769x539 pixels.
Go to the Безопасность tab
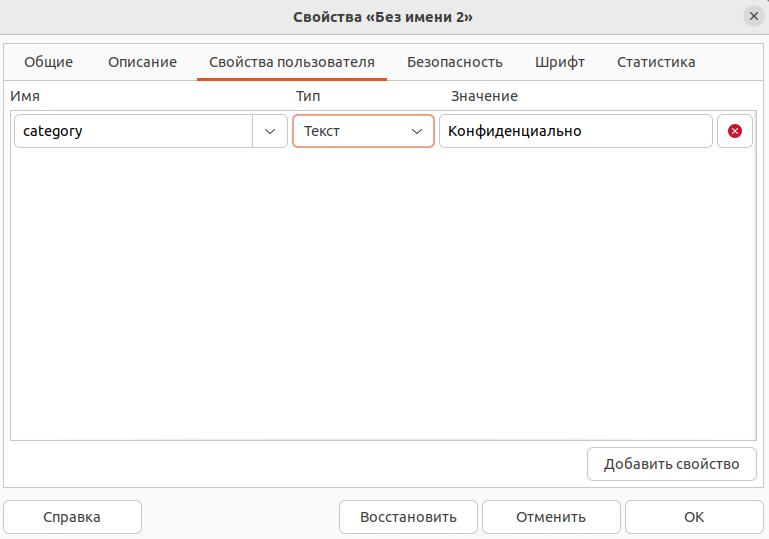tap(455, 62)
